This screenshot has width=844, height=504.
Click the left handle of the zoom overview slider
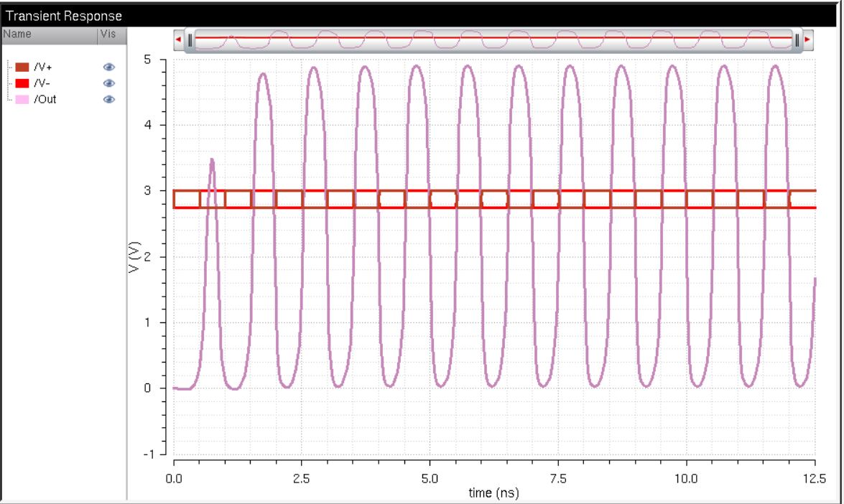pos(190,40)
